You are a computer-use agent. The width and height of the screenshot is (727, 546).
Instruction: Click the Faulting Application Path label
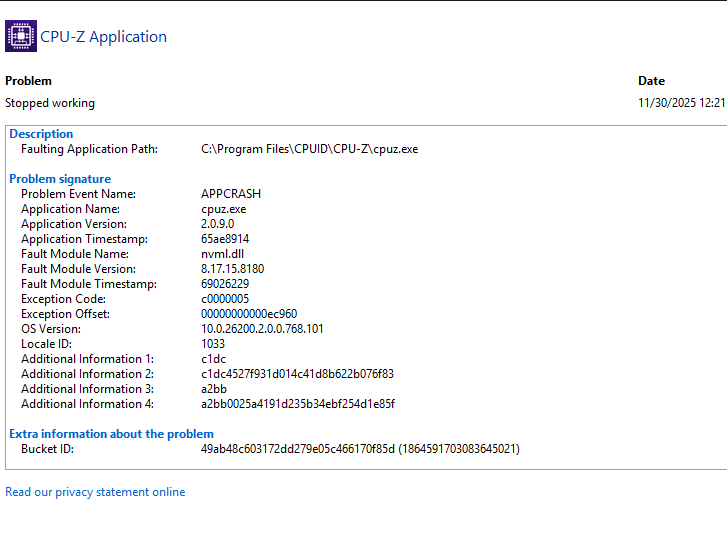(89, 149)
